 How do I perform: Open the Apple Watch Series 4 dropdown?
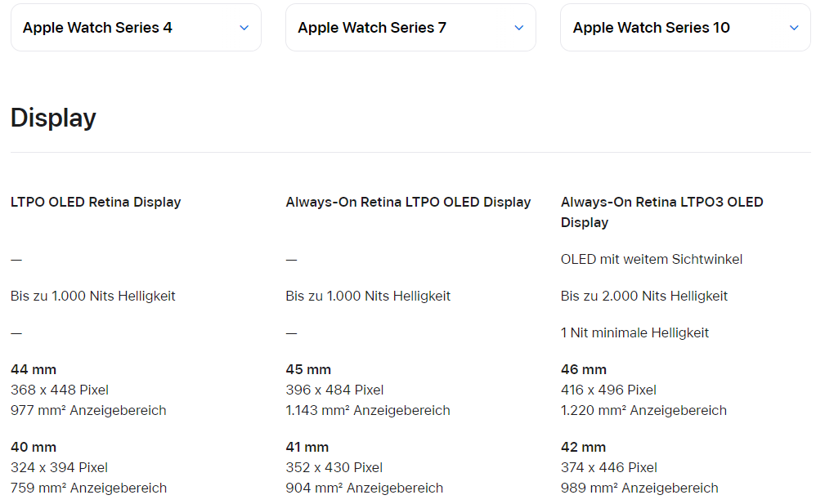(x=135, y=28)
